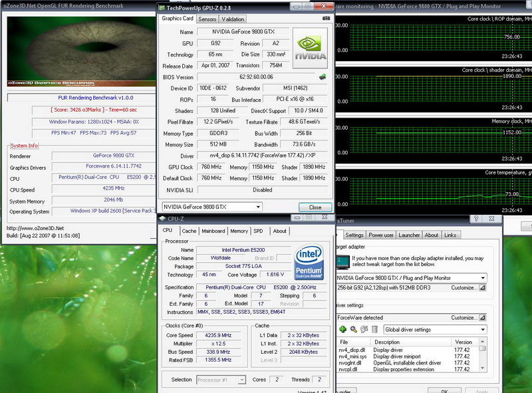Click the driver file list scroll down arrow
The height and width of the screenshot is (393, 532).
click(x=483, y=368)
